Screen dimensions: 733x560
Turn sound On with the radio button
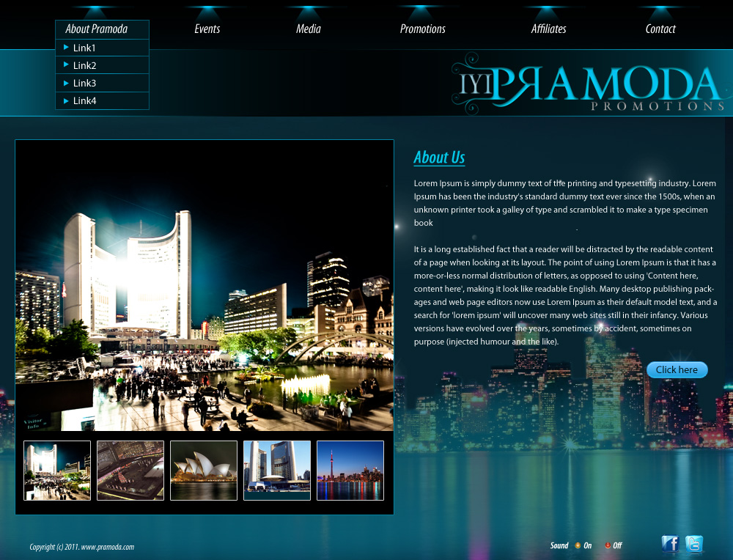[x=578, y=545]
